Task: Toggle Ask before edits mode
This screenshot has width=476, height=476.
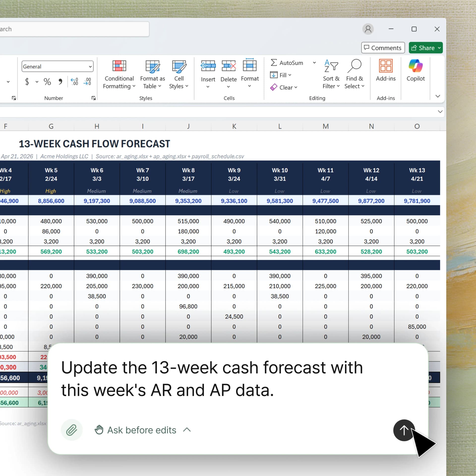Action: coord(142,430)
